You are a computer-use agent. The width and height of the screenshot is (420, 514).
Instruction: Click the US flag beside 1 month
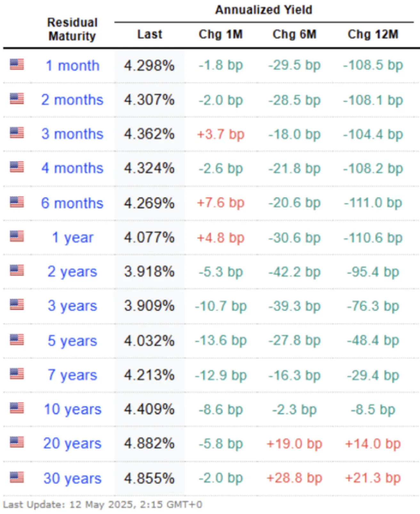click(x=17, y=64)
